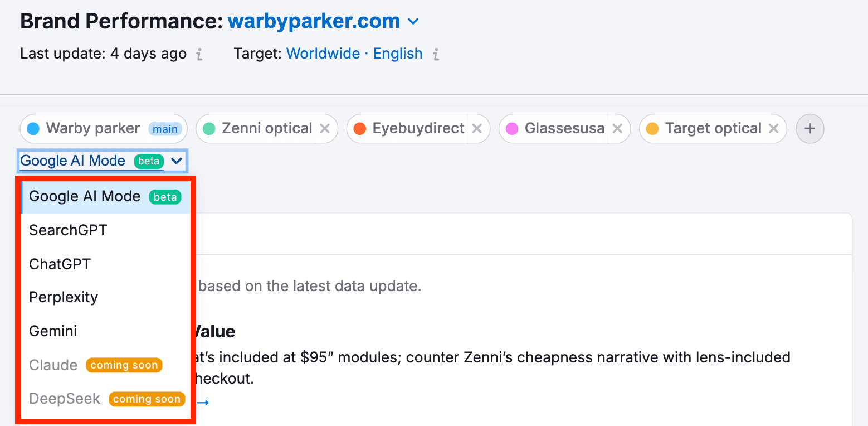Select ChatGPT from the AI model list
868x426 pixels.
pyautogui.click(x=60, y=264)
